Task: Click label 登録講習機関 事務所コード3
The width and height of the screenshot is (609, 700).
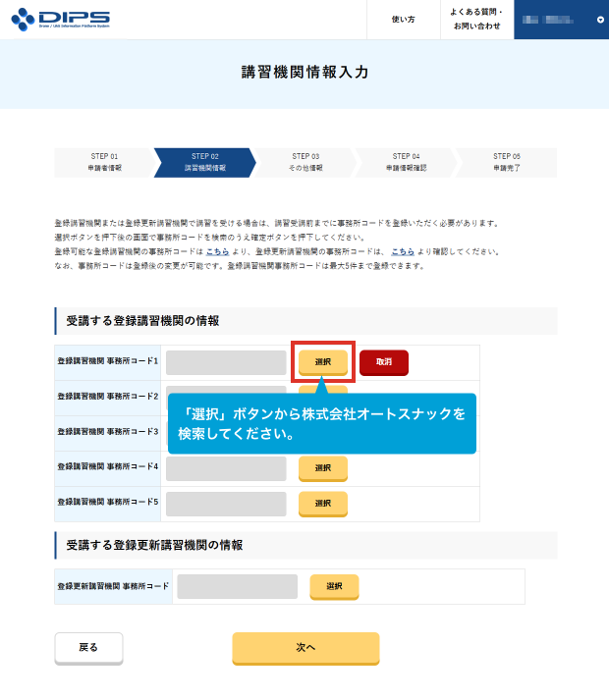Action: pos(108,432)
